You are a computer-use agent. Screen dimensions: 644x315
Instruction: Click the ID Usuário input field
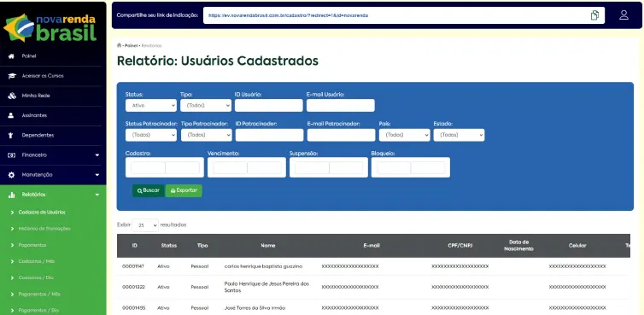[x=268, y=106]
